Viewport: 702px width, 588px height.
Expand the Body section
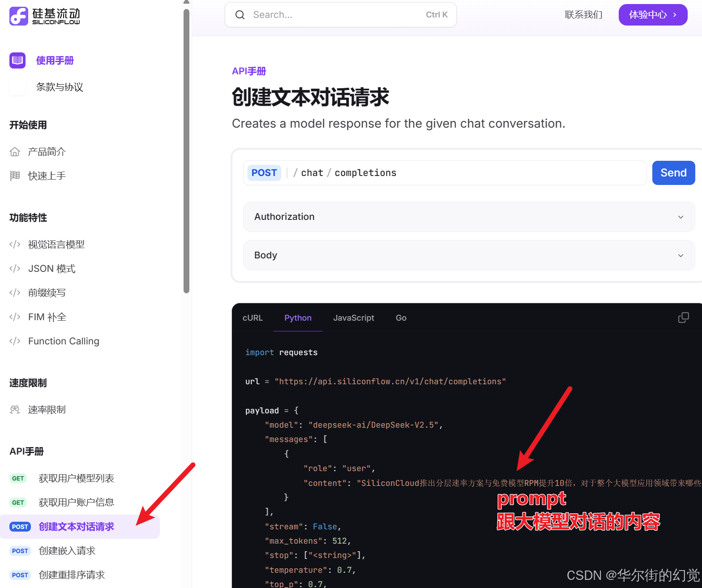pos(469,255)
